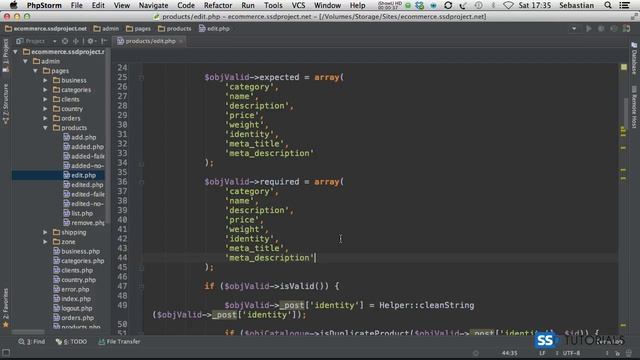Click the collapse all icon in Project panel
Image resolution: width=640 pixels, height=360 pixels.
pos(76,41)
